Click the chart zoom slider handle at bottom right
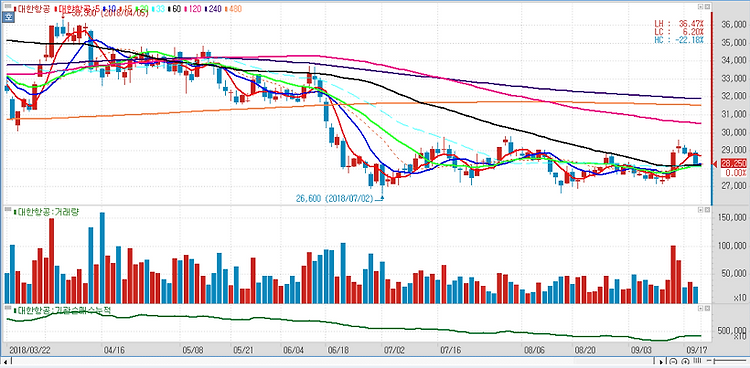Viewport: 750px width, 368px height. click(714, 361)
